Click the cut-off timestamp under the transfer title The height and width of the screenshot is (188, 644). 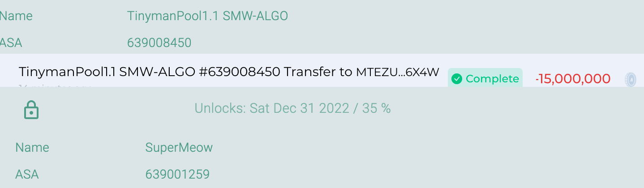56,85
